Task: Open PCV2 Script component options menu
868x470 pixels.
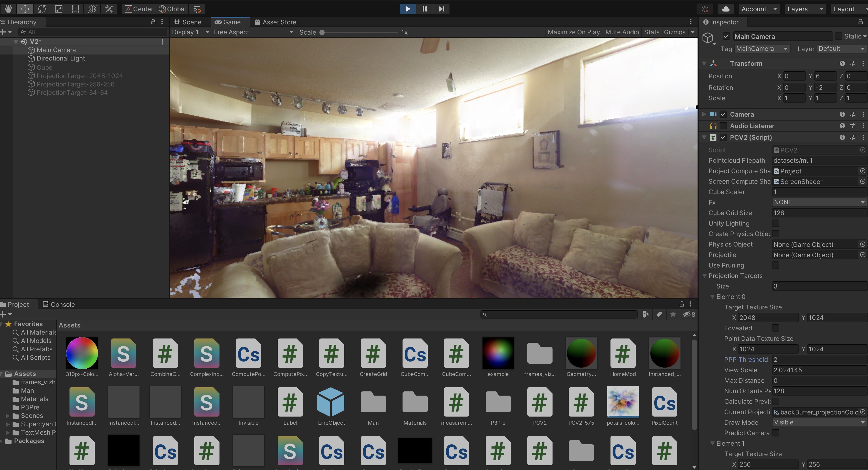Action: [x=863, y=137]
